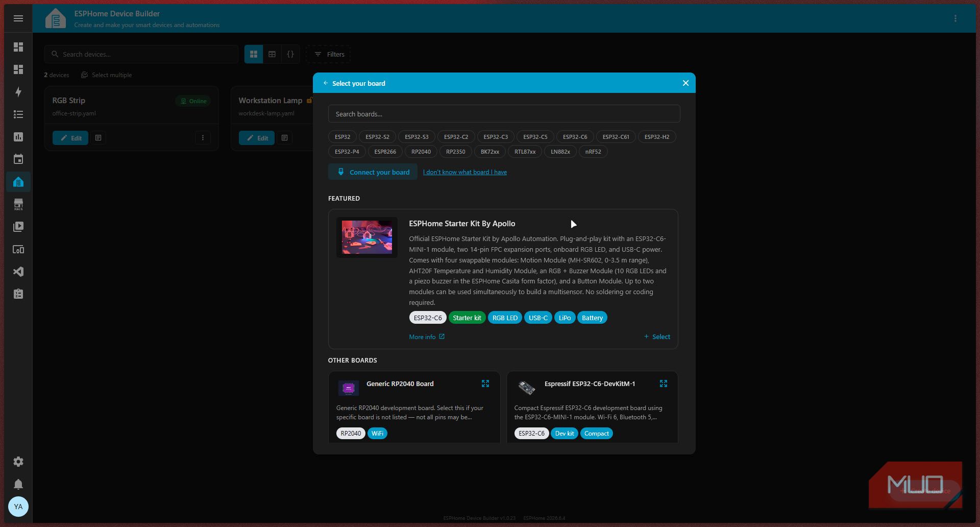Viewport: 980px width, 527px height.
Task: Open the VS Code sidebar icon
Action: [18, 272]
